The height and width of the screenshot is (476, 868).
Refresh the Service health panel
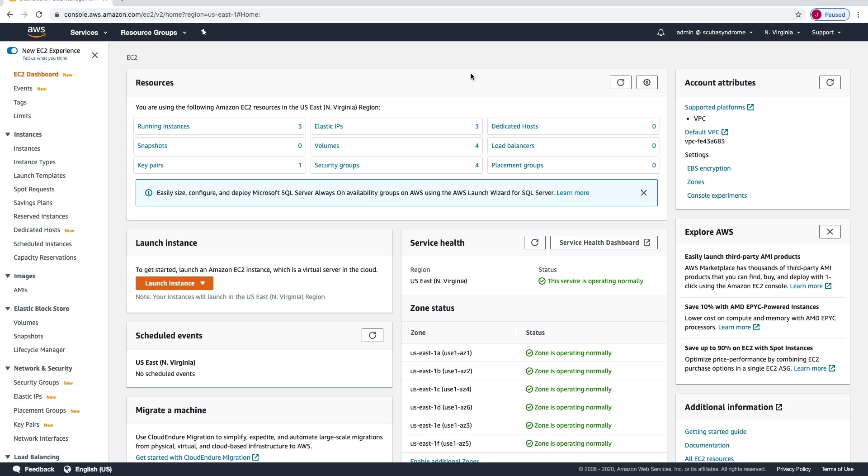coord(534,243)
